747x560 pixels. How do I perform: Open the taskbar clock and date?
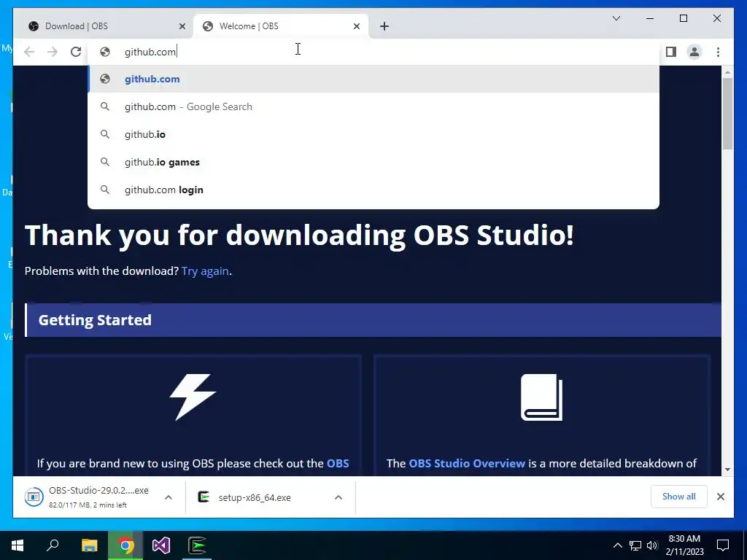(x=684, y=545)
